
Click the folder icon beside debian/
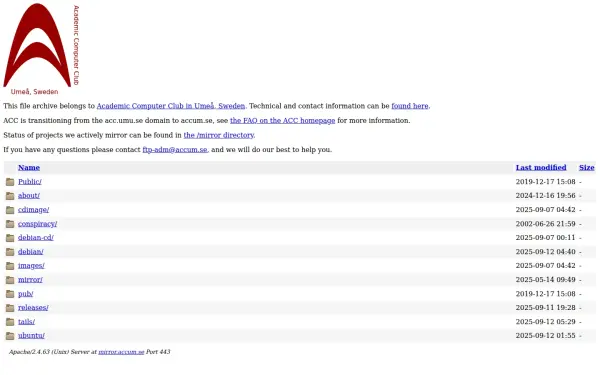(10, 252)
